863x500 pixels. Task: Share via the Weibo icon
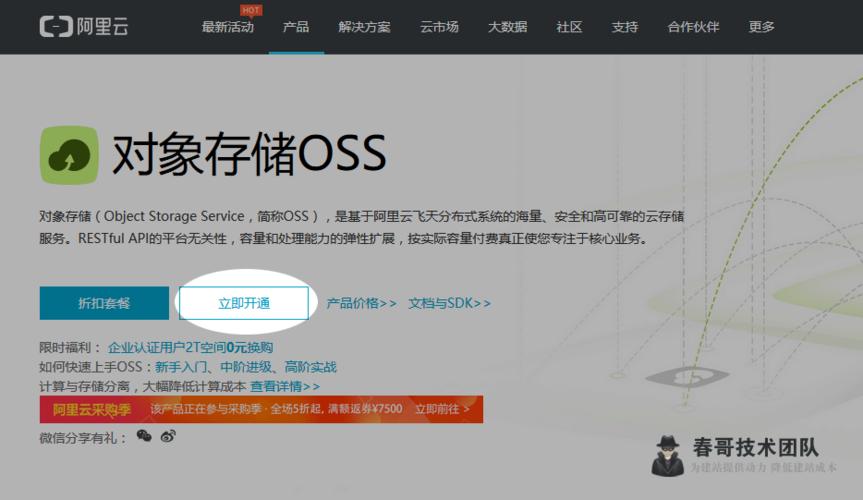pyautogui.click(x=168, y=436)
